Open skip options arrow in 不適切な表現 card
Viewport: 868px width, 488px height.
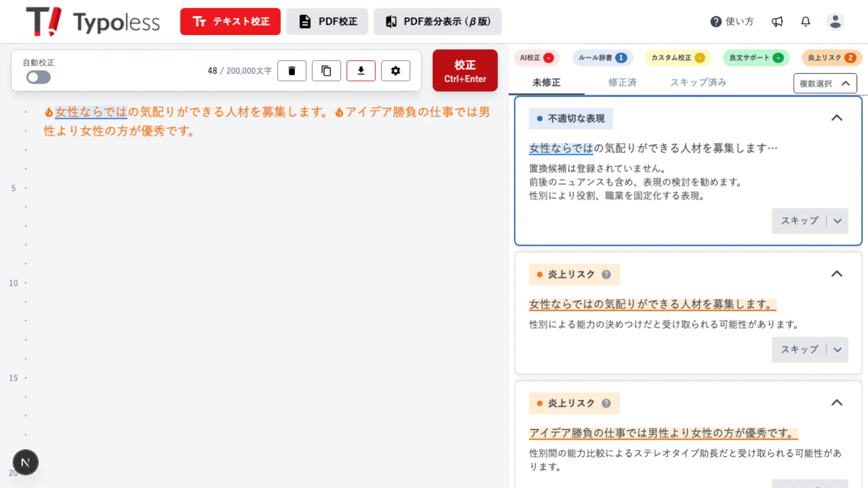[837, 221]
